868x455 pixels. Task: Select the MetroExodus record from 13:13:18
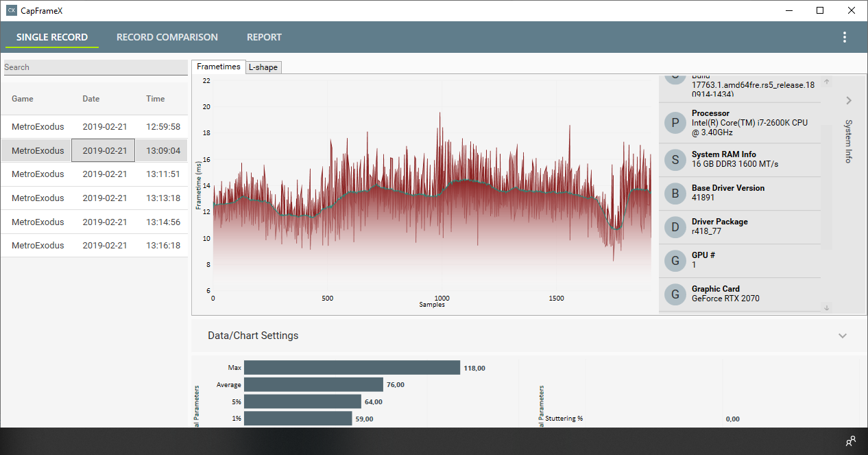[94, 198]
